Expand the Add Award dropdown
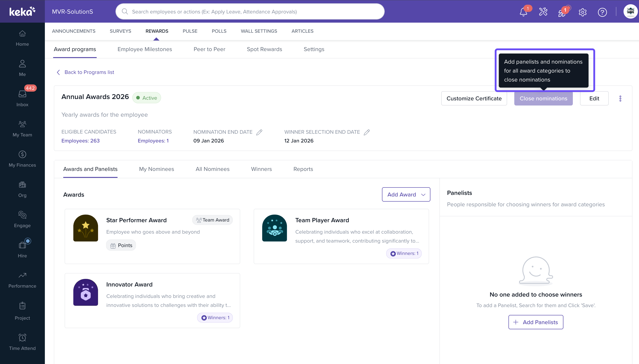The width and height of the screenshot is (639, 364). [x=406, y=194]
